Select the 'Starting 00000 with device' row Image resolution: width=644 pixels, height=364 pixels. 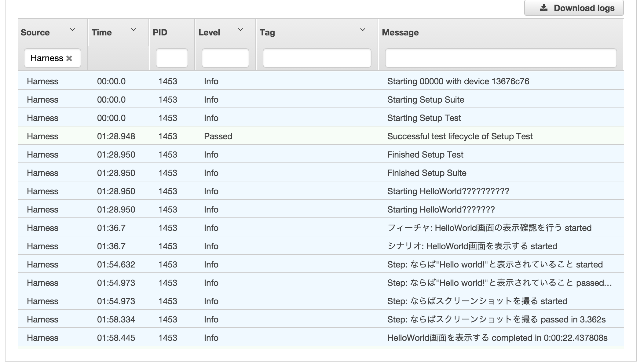coord(320,81)
